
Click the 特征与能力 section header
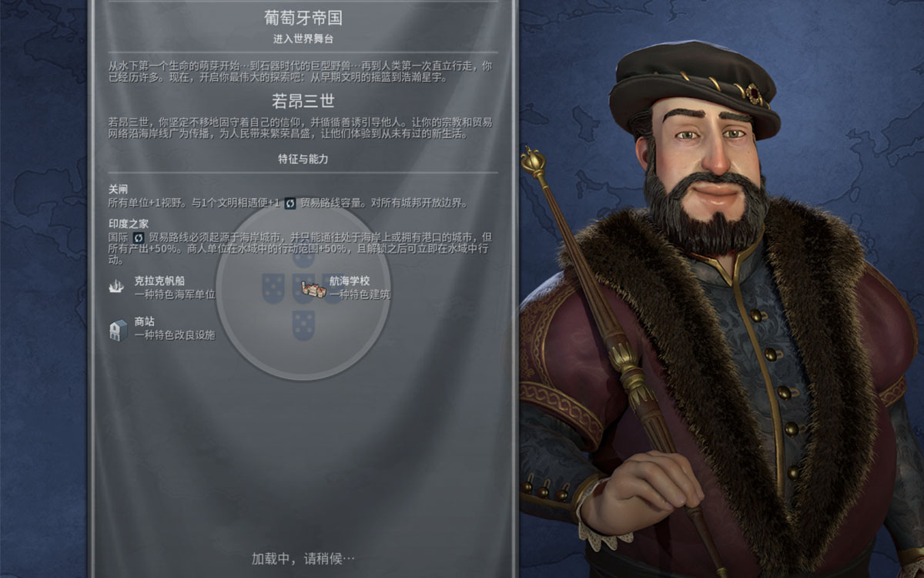[x=303, y=159]
